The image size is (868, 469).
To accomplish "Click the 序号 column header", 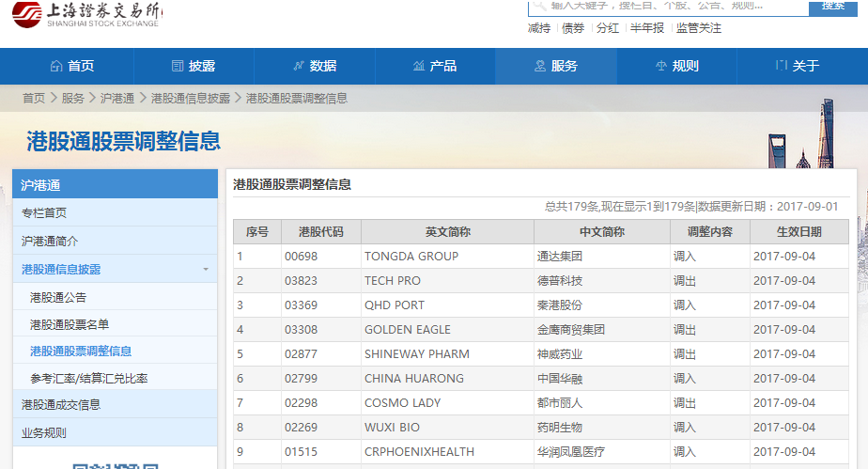I will (x=257, y=232).
